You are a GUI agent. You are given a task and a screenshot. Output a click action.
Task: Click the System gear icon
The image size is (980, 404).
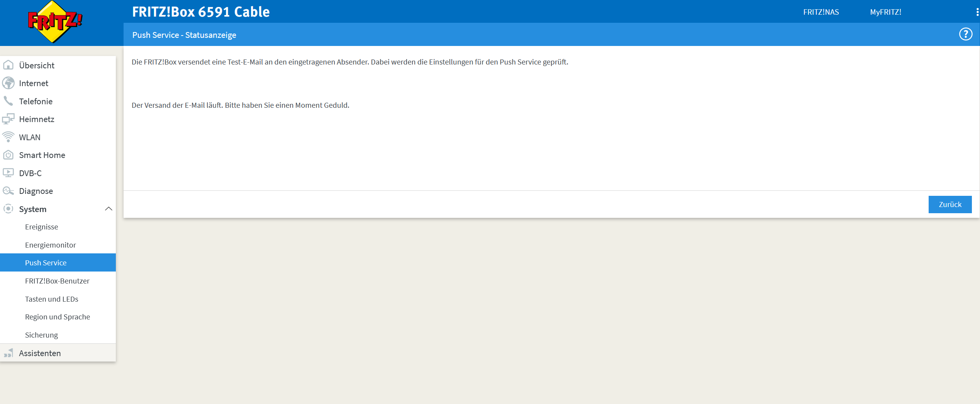[x=8, y=209]
